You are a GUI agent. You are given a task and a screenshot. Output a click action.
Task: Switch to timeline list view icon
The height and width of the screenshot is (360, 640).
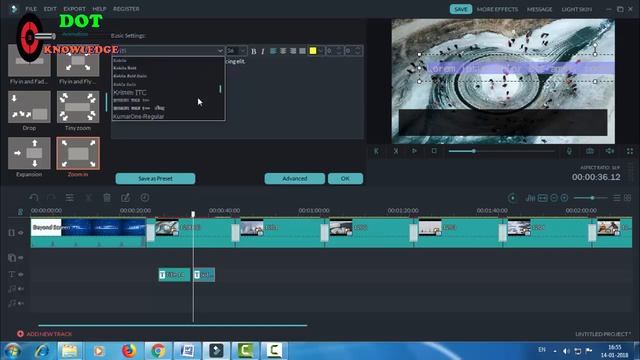pos(617,198)
